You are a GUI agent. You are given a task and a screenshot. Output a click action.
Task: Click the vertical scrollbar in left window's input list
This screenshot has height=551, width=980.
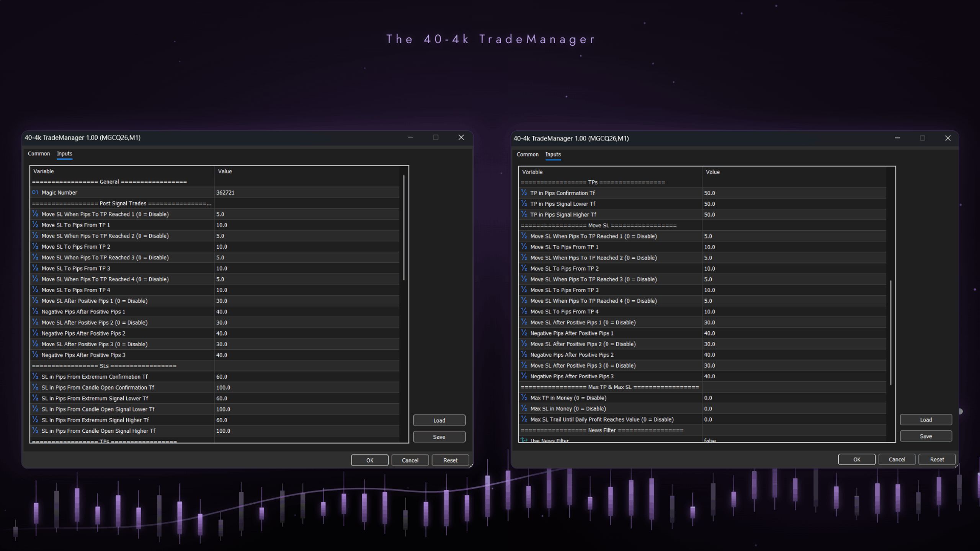[x=404, y=228]
